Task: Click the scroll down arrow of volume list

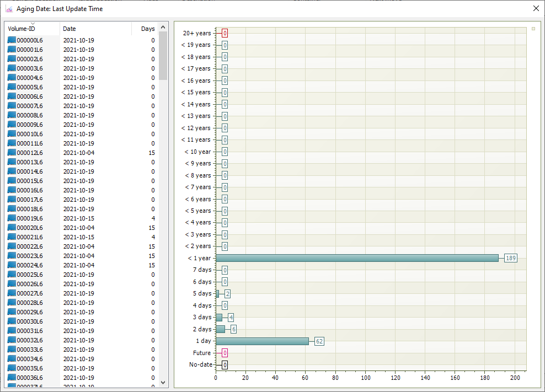Action: coord(163,382)
